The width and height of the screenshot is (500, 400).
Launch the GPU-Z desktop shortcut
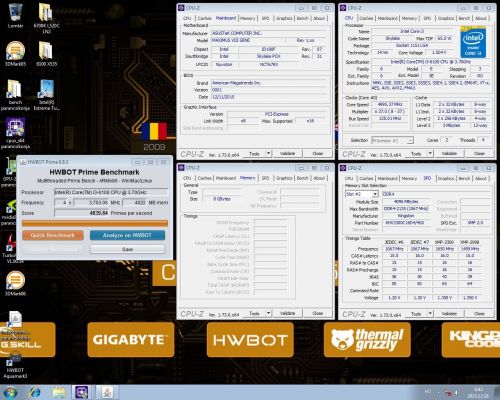(x=8, y=172)
